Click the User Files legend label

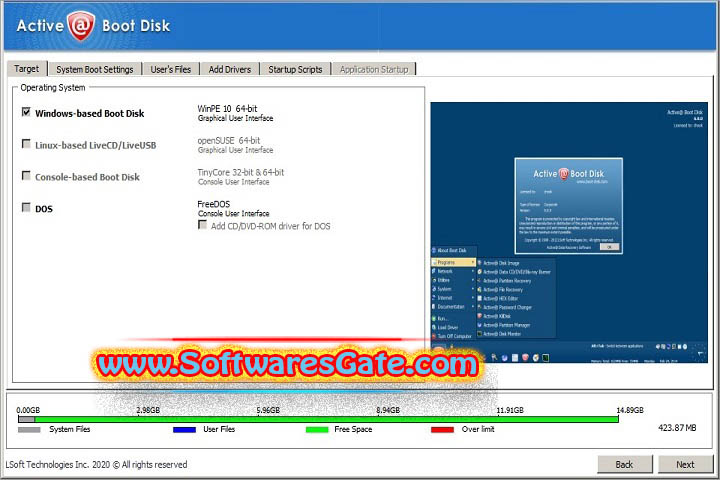tap(219, 429)
